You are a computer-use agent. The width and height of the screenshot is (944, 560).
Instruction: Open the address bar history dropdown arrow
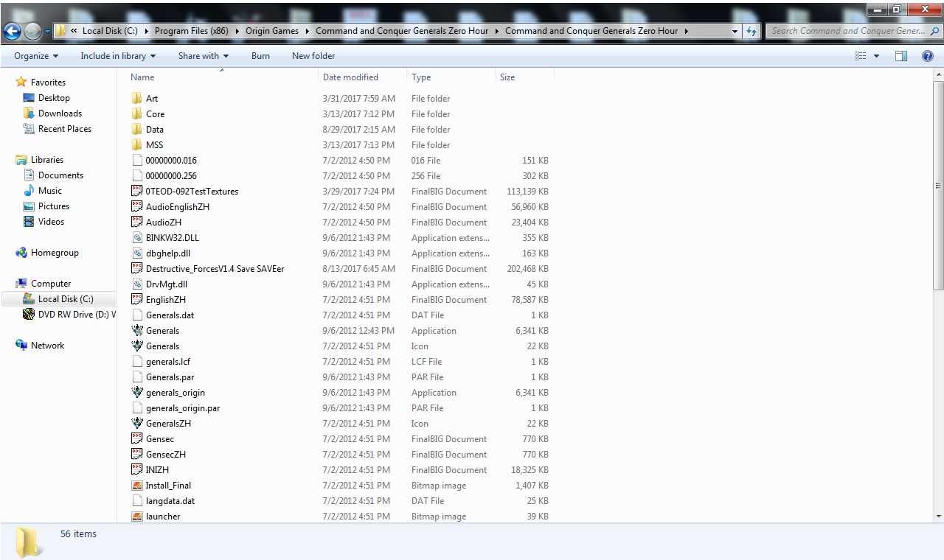tap(735, 31)
